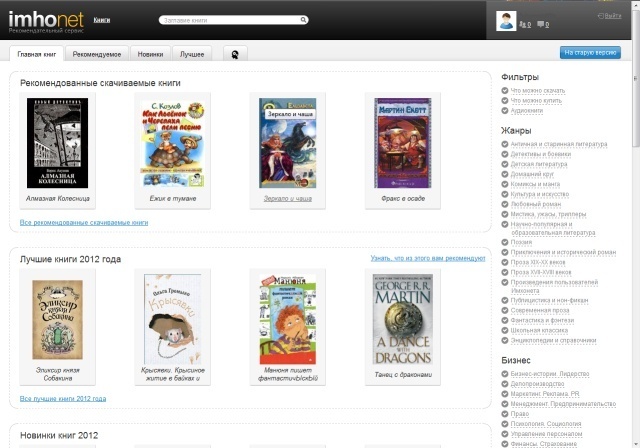Open the Фракс в осаде book cover
640x448 pixels.
point(403,143)
